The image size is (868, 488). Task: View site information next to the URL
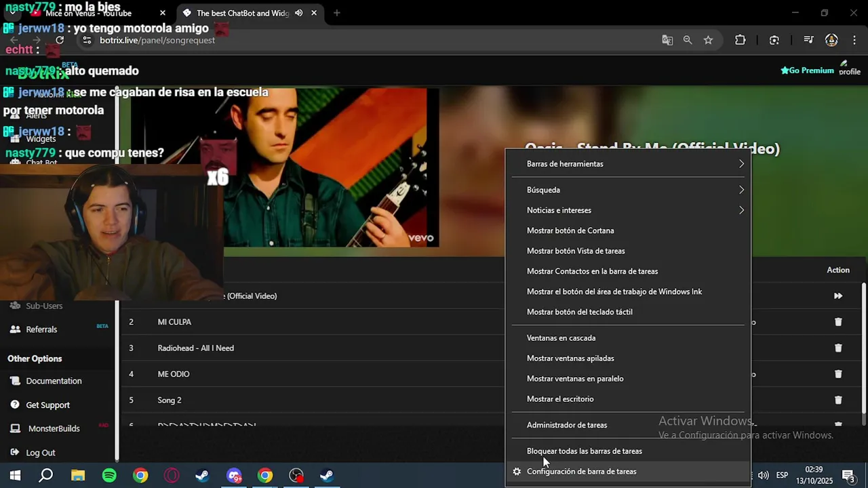click(87, 40)
